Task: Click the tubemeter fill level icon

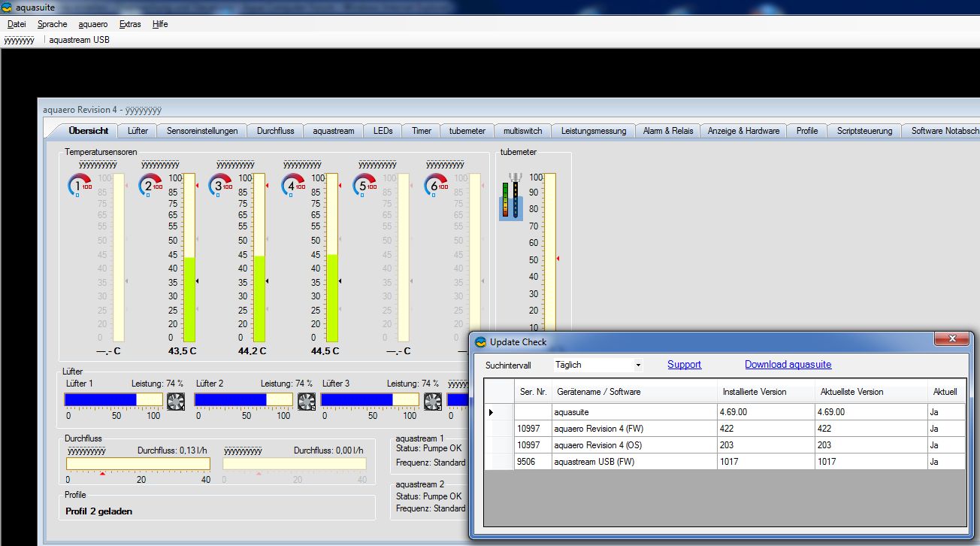Action: point(511,197)
